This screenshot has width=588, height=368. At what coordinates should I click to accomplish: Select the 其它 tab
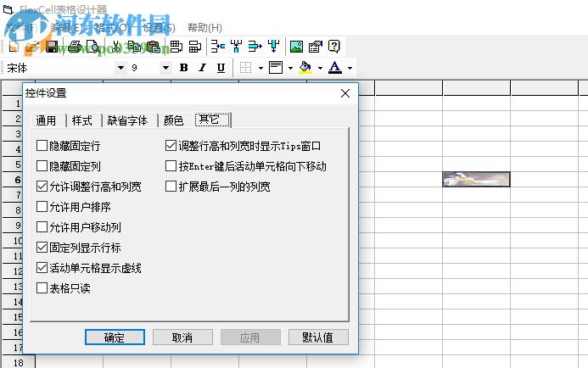[212, 120]
